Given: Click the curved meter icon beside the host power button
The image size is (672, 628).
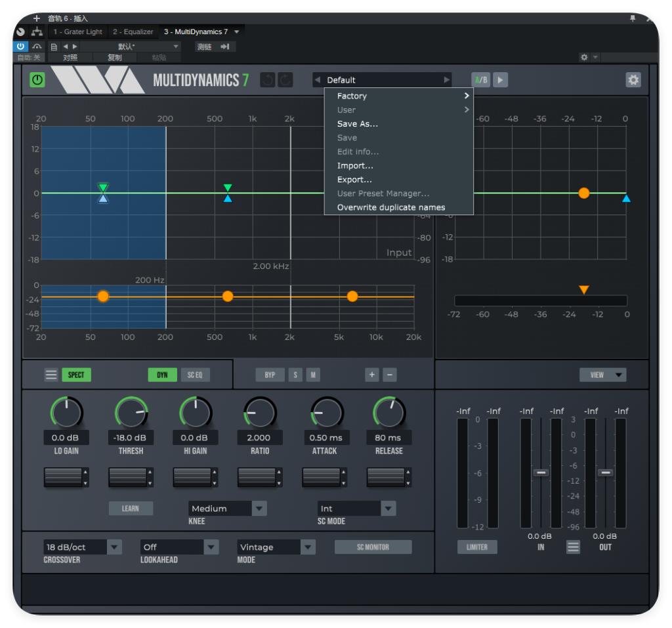Looking at the screenshot, I should [x=37, y=47].
